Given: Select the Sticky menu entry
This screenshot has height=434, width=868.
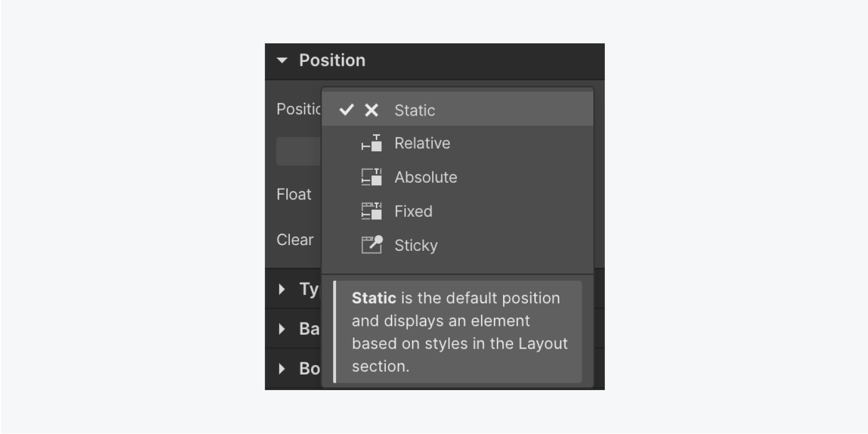Looking at the screenshot, I should (416, 245).
